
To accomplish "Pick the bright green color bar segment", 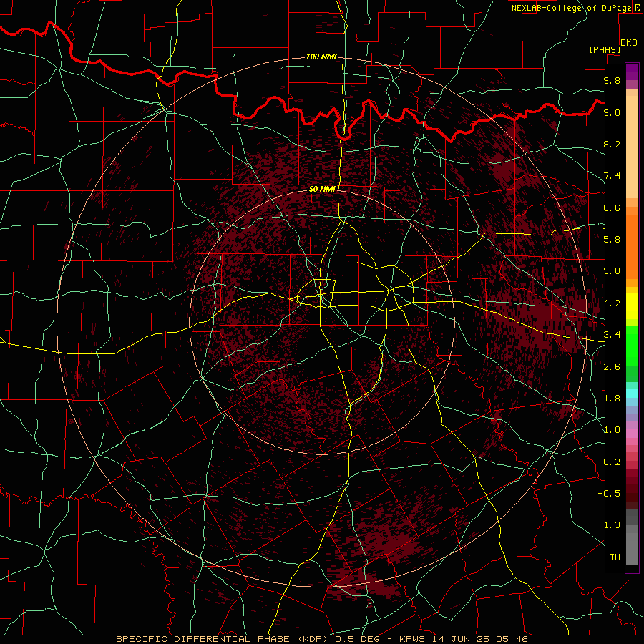I will pyautogui.click(x=632, y=345).
